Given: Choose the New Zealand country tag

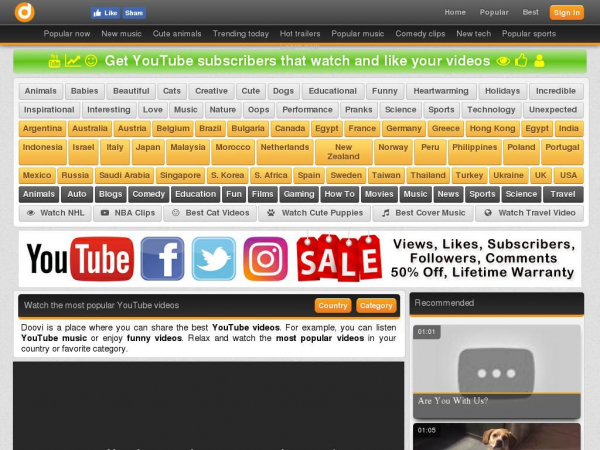Looking at the screenshot, I should 343,151.
